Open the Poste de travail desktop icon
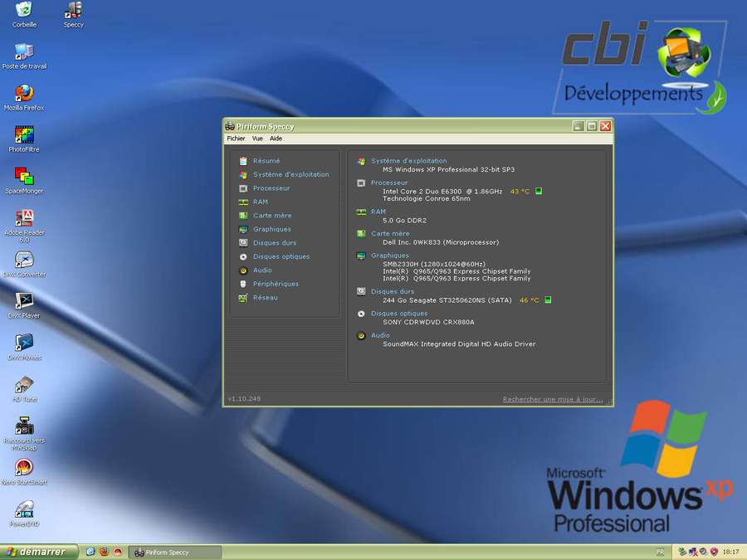The width and height of the screenshot is (747, 560). tap(24, 56)
